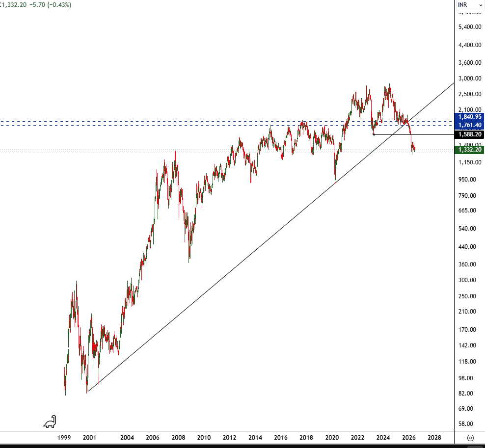The height and width of the screenshot is (448, 485).
Task: Open chart settings gear icon
Action: [470, 438]
